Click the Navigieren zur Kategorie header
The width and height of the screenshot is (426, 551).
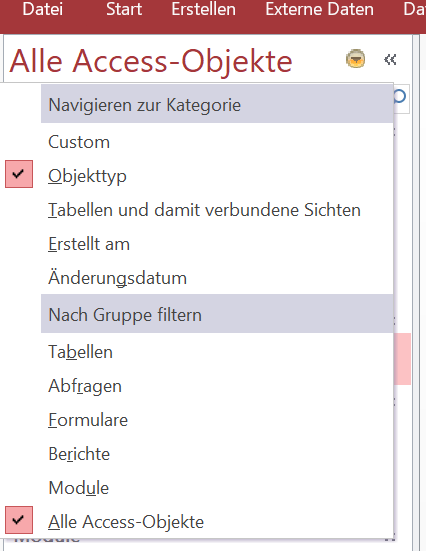[x=217, y=104]
